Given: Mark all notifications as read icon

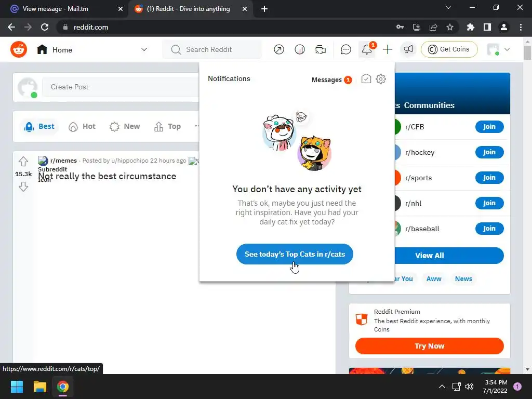Looking at the screenshot, I should pos(366,79).
